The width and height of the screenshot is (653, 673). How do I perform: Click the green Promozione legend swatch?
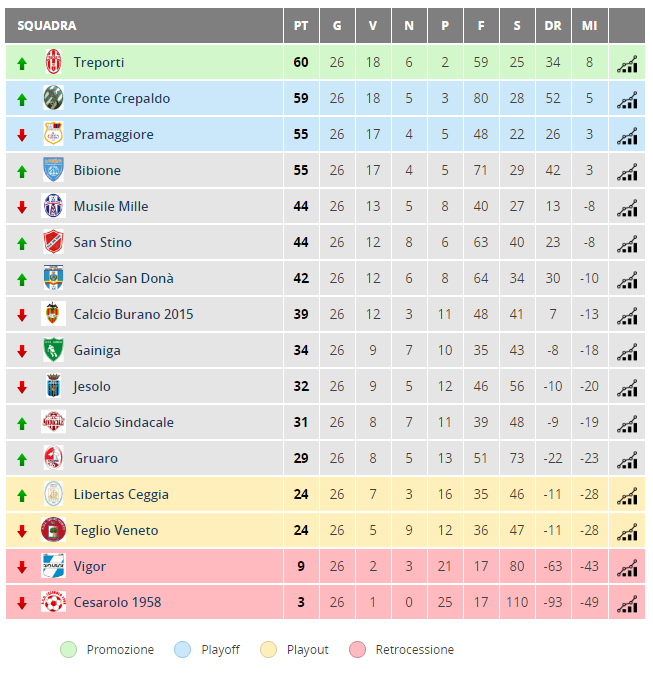pos(69,649)
